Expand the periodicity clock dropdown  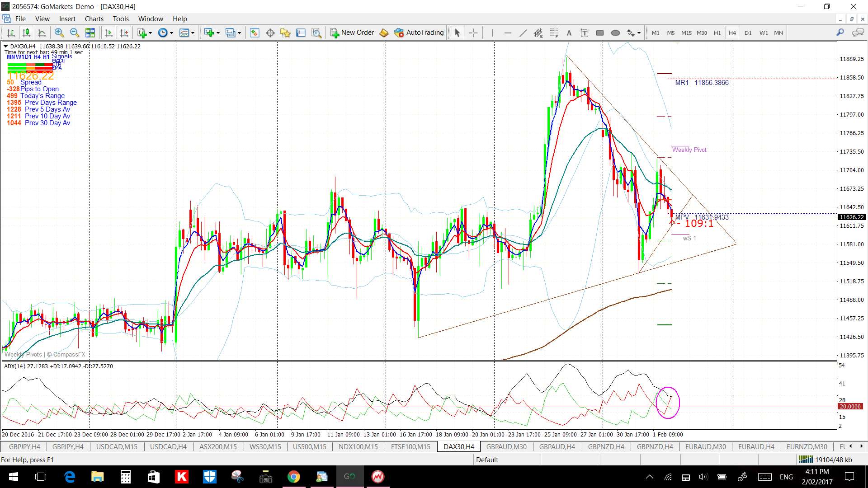pyautogui.click(x=171, y=33)
